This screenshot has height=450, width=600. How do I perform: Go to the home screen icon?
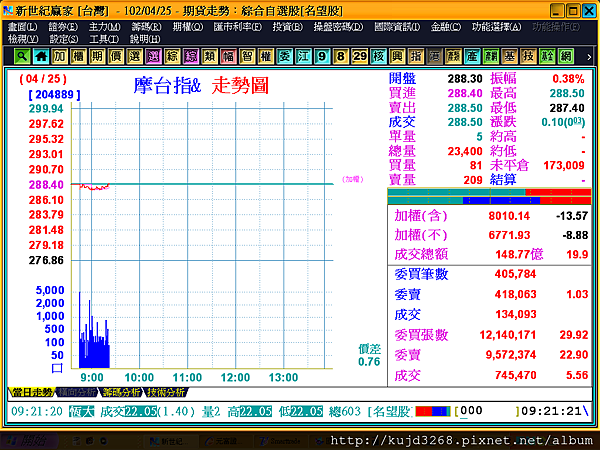(x=41, y=57)
